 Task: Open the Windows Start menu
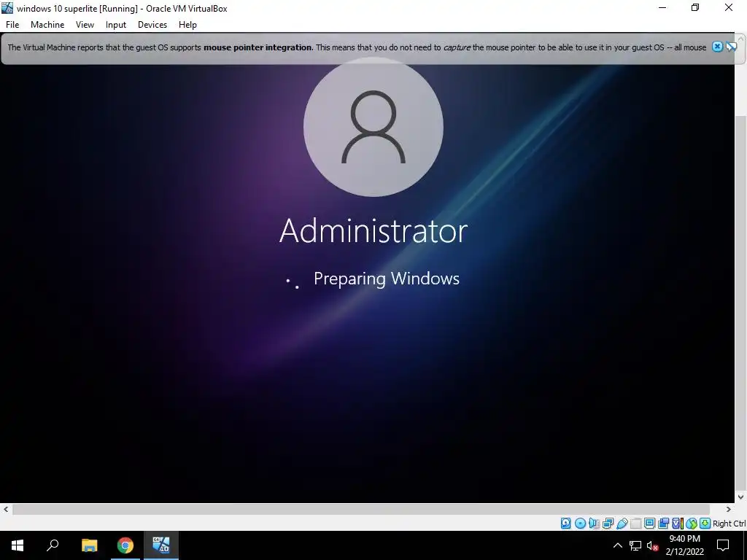tap(18, 545)
